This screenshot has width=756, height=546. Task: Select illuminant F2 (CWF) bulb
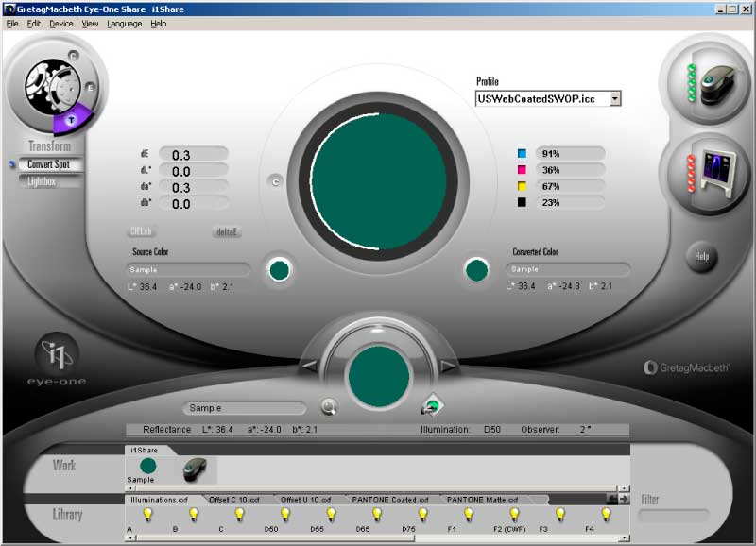coord(514,515)
